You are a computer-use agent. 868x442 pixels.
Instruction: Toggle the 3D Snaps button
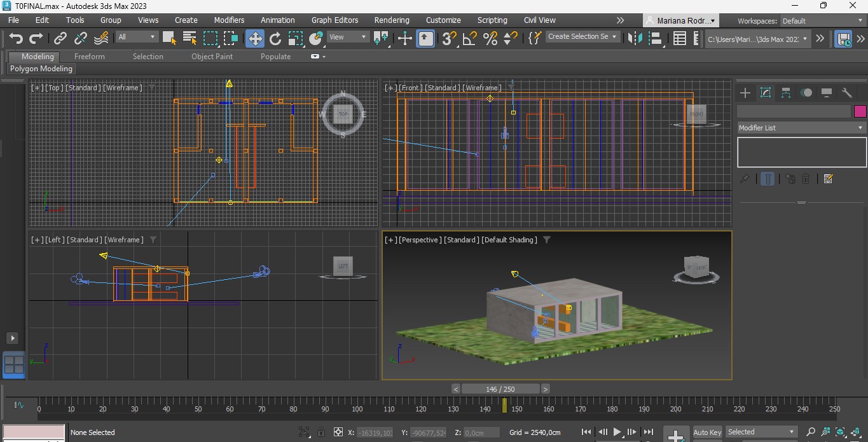(449, 39)
